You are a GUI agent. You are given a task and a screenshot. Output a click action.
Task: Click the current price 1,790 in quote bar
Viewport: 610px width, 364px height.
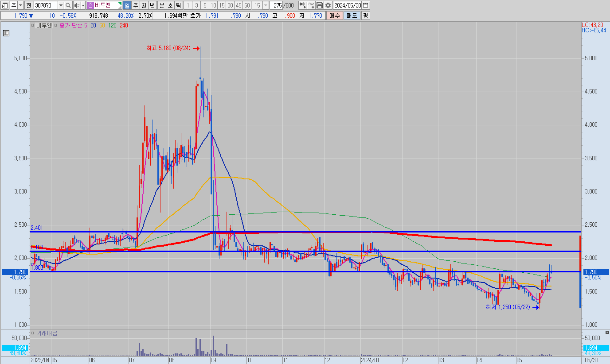tap(21, 15)
